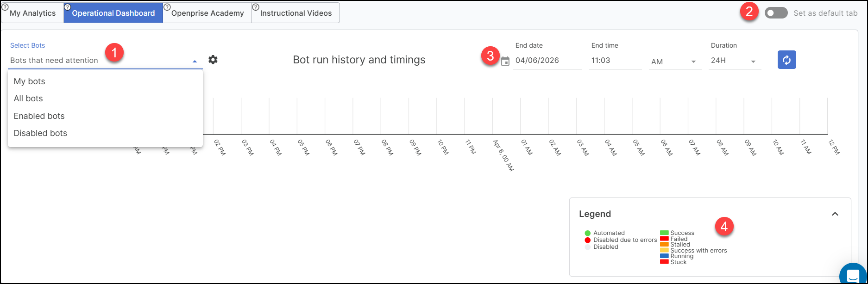Refresh the bot run history chart
The width and height of the screenshot is (868, 284).
(x=786, y=60)
